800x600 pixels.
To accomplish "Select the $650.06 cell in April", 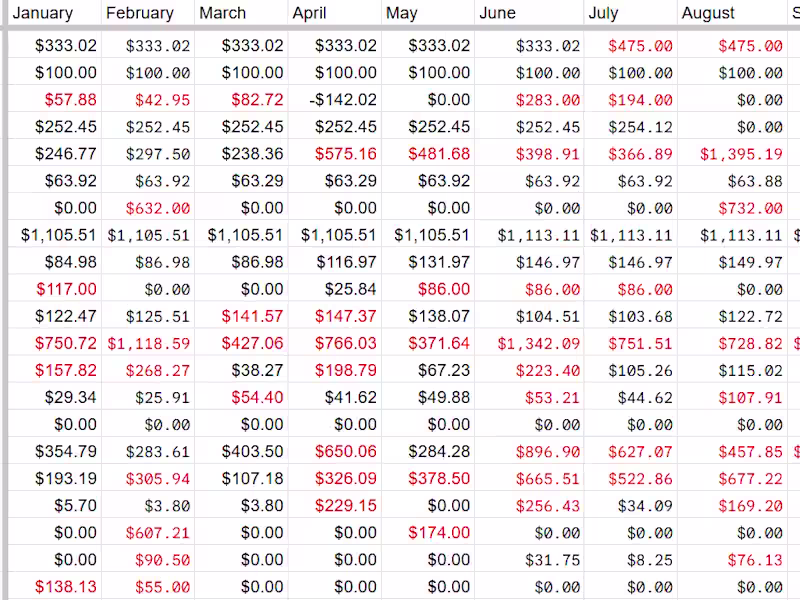I will click(x=346, y=451).
